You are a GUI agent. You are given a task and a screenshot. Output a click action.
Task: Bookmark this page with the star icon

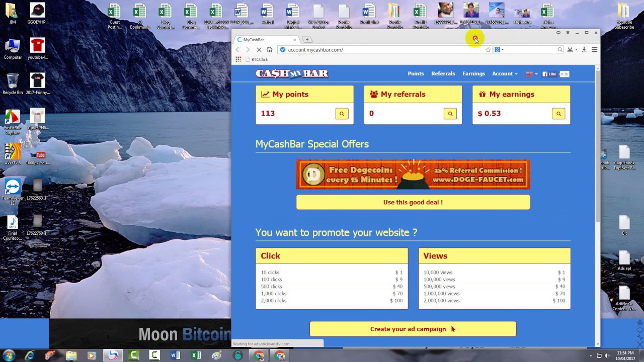pos(488,50)
